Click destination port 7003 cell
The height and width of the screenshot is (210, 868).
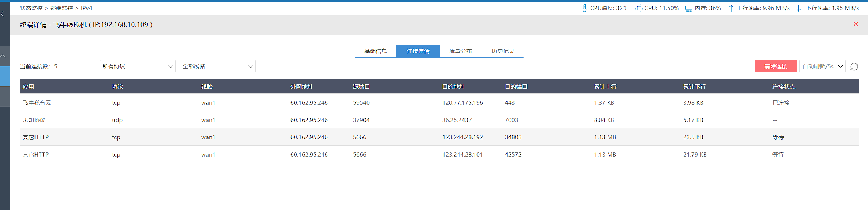511,120
